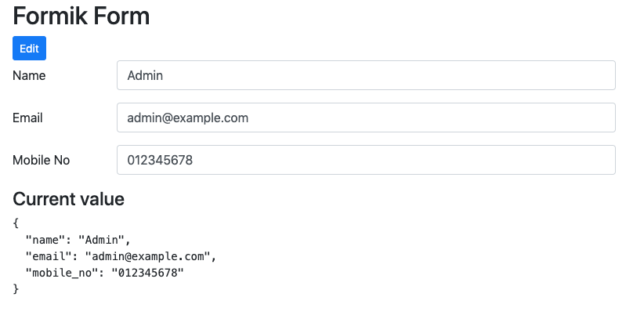The width and height of the screenshot is (644, 315).
Task: Click the blue Edit button
Action: tap(29, 48)
